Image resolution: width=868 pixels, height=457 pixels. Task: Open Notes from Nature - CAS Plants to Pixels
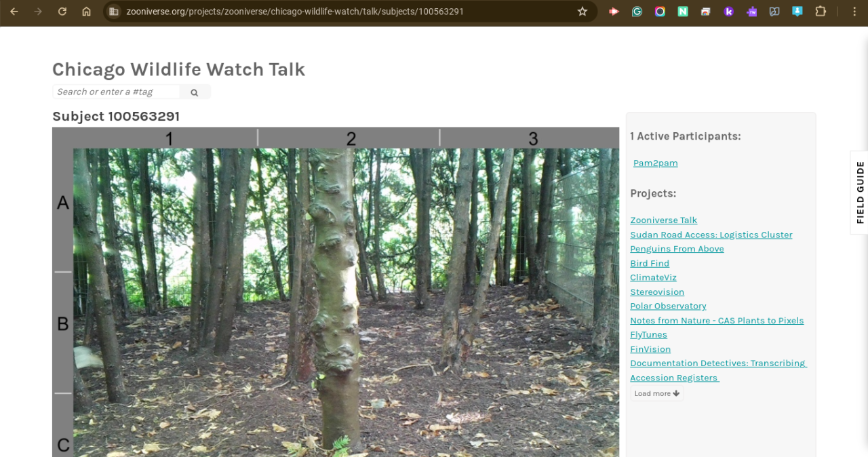coord(717,321)
